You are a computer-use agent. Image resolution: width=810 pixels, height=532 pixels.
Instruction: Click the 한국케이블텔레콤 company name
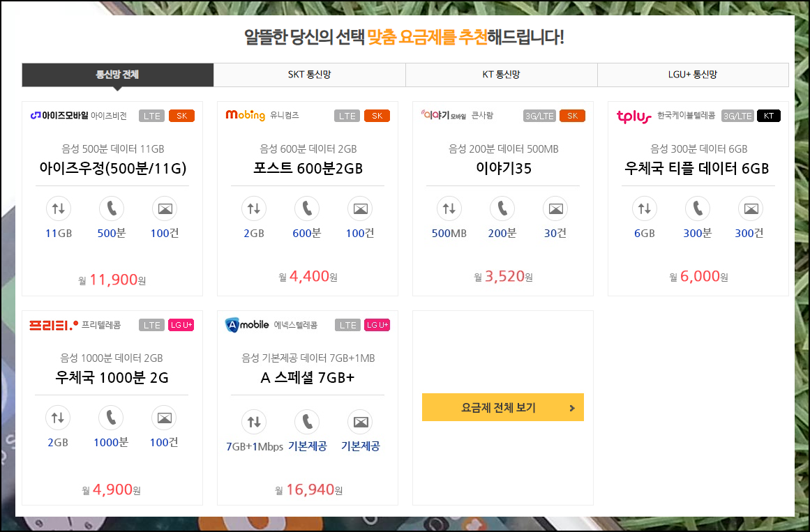(686, 115)
